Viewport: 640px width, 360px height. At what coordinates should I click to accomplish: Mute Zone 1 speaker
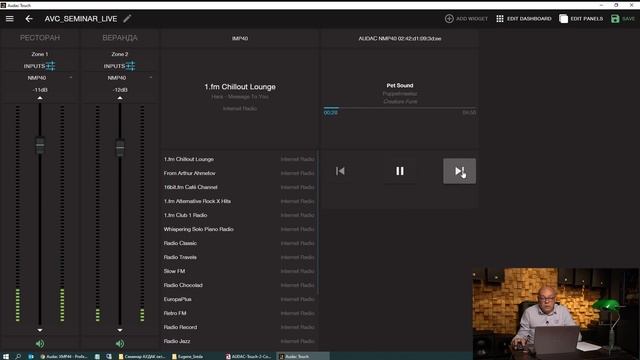tap(40, 344)
